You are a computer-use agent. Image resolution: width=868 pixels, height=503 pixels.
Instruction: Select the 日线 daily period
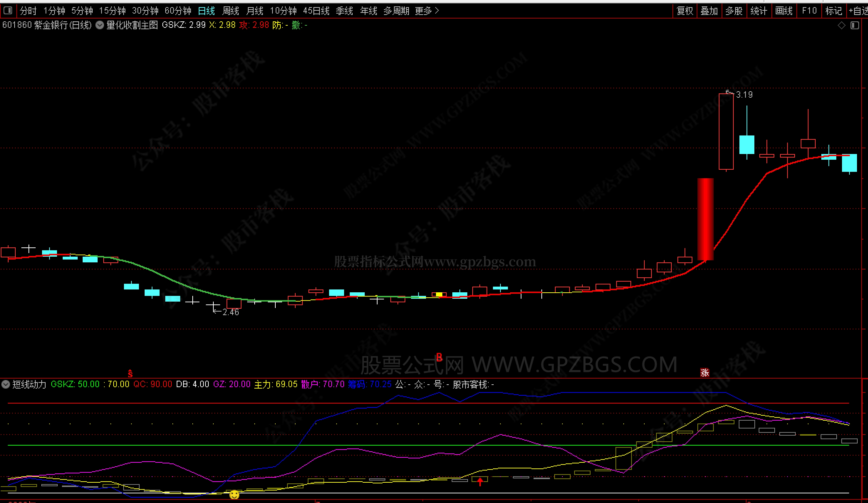tap(206, 11)
